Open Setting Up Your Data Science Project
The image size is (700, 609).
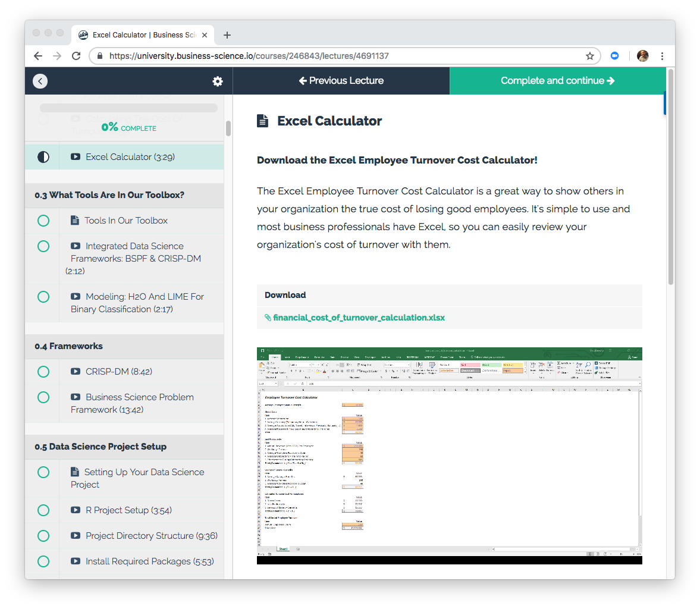[x=137, y=478]
